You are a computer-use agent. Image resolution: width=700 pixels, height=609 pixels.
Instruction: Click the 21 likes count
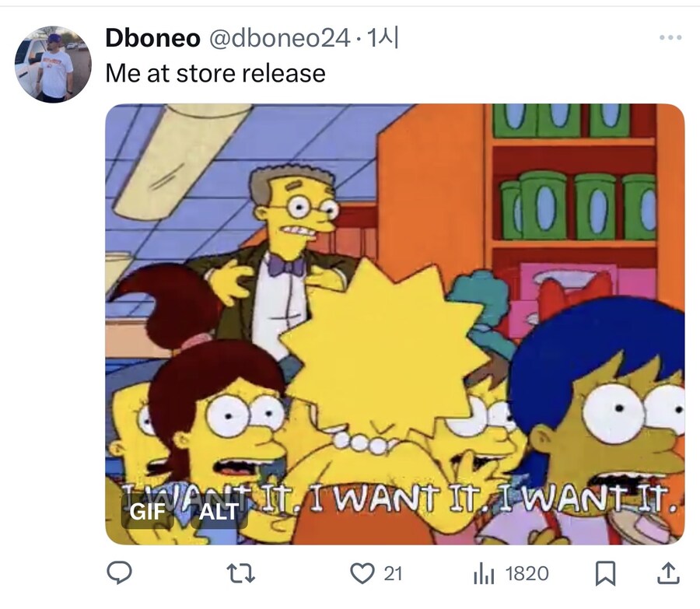coord(393,574)
